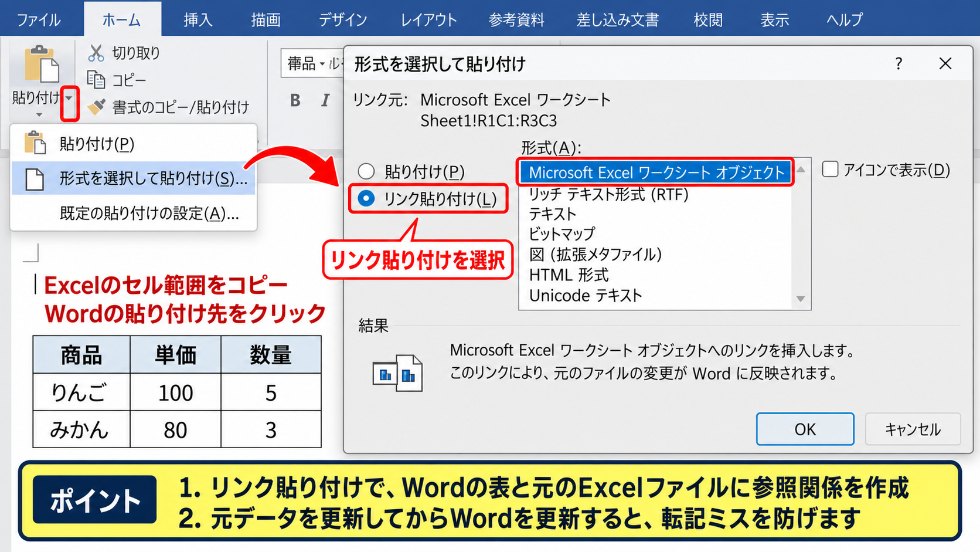Switch to the ヘルプ tab
Image resolution: width=980 pixels, height=552 pixels.
[845, 19]
